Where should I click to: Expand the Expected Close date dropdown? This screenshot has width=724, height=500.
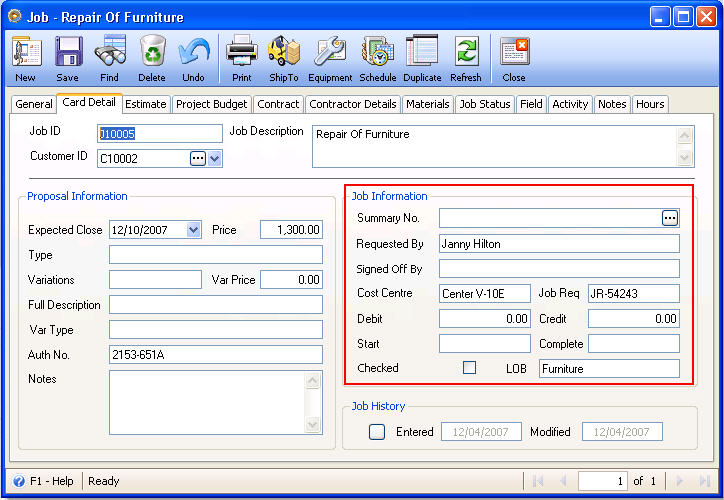tap(193, 230)
